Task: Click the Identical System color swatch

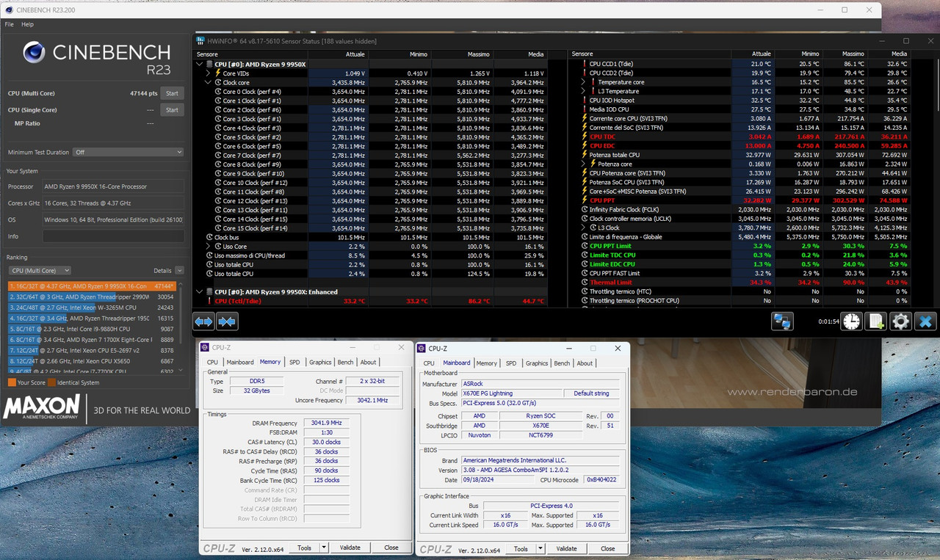Action: point(51,382)
